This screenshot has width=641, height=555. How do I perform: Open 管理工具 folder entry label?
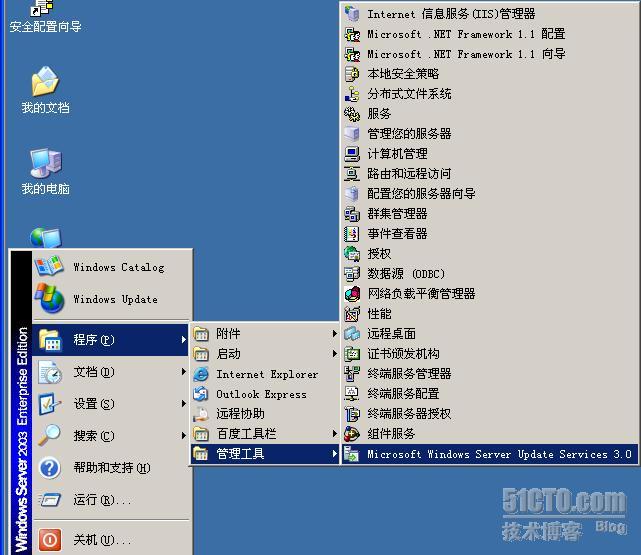point(240,454)
